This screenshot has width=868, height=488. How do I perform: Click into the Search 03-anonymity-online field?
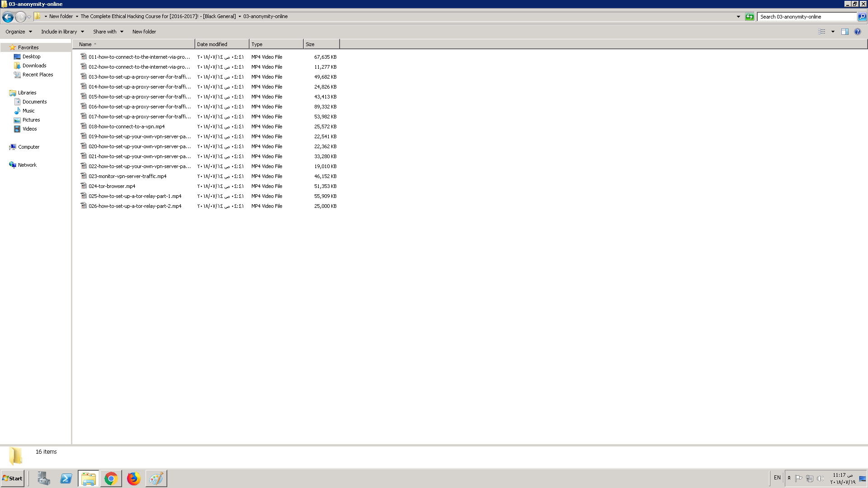pyautogui.click(x=807, y=17)
